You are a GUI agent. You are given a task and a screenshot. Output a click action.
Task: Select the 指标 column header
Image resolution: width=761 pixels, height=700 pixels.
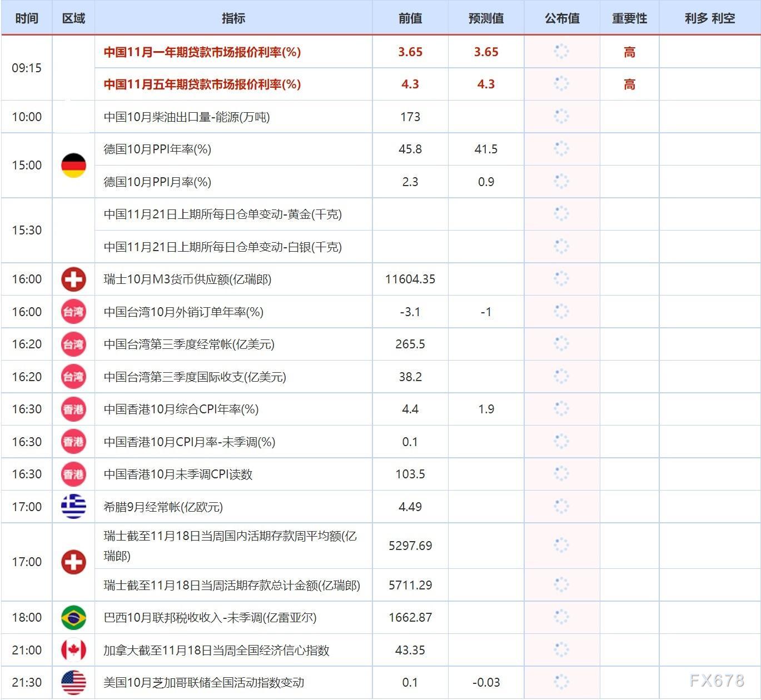click(x=233, y=18)
